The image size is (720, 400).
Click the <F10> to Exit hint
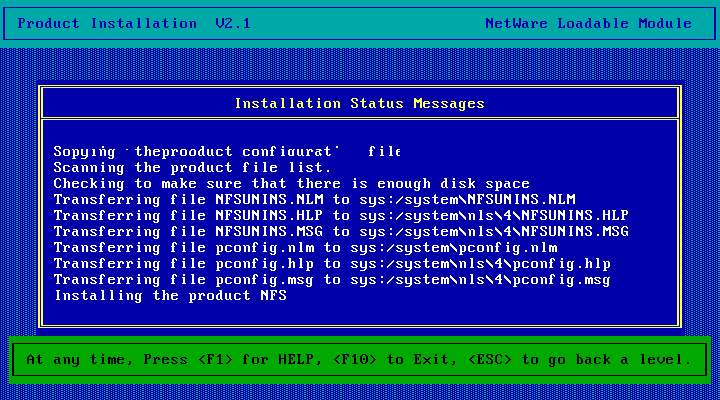point(395,360)
